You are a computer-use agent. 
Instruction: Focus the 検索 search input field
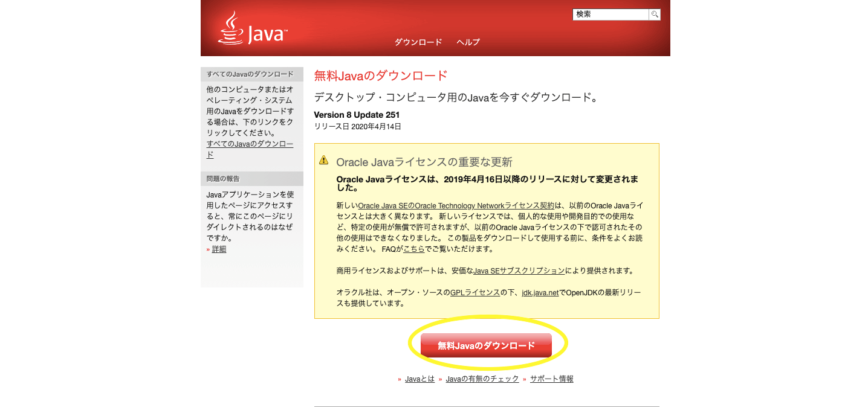[x=611, y=14]
